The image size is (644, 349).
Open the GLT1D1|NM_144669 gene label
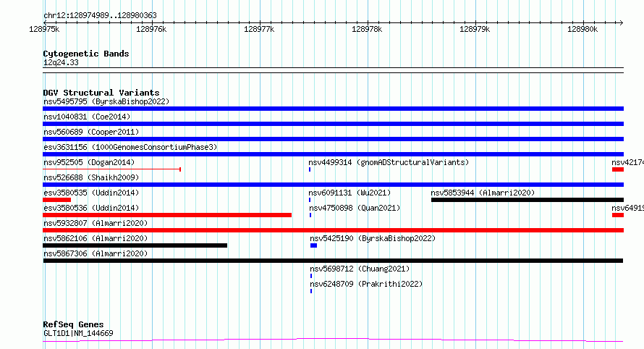(78, 333)
